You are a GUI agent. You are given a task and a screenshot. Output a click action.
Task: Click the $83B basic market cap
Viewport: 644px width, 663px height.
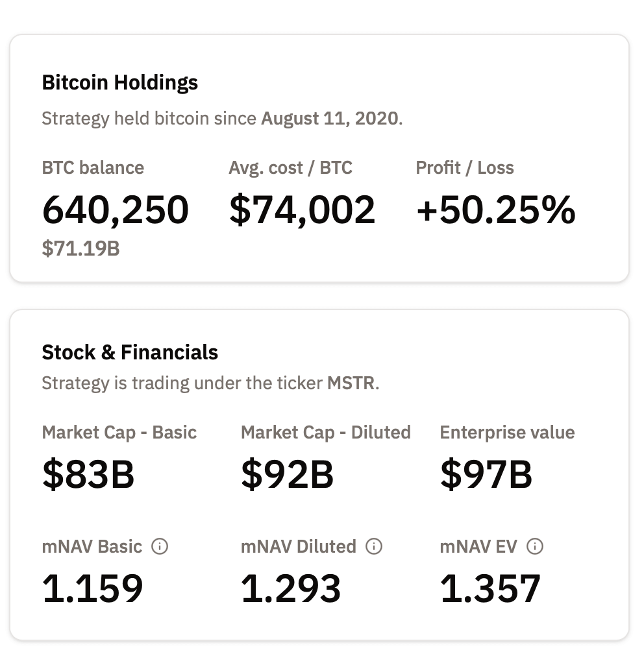click(x=88, y=474)
